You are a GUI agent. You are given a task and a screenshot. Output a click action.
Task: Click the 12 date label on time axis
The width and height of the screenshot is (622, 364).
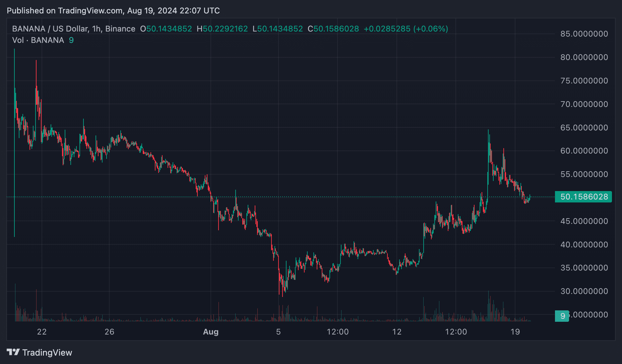397,332
